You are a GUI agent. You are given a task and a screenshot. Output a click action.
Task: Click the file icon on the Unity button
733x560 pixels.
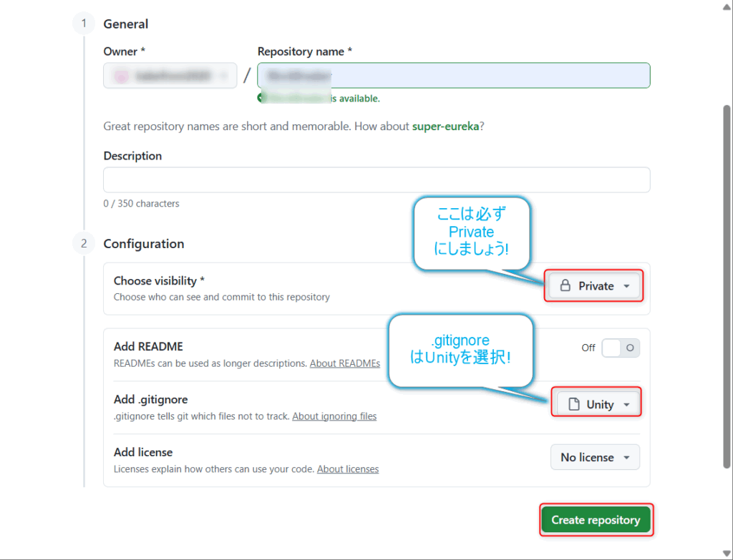pyautogui.click(x=573, y=405)
